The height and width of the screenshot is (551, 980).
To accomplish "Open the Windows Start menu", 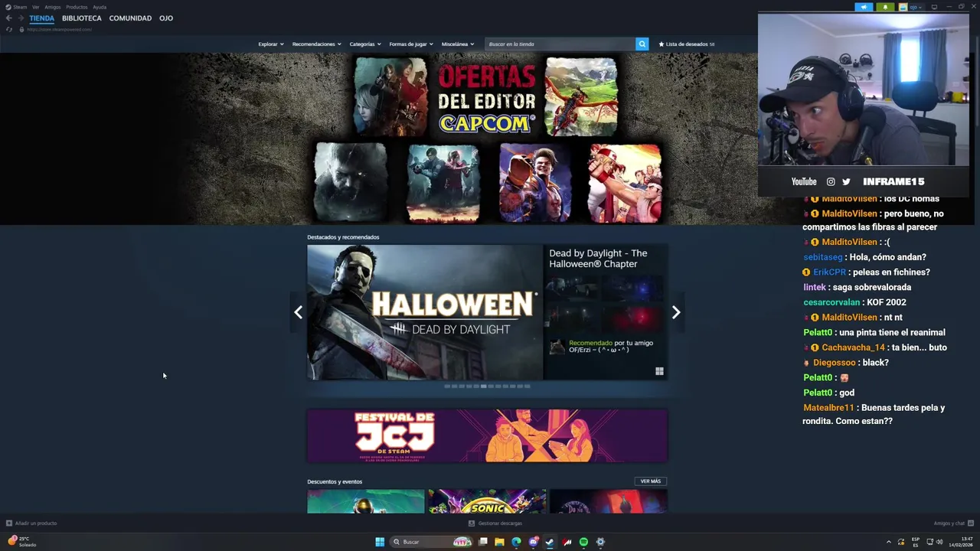I will click(380, 542).
